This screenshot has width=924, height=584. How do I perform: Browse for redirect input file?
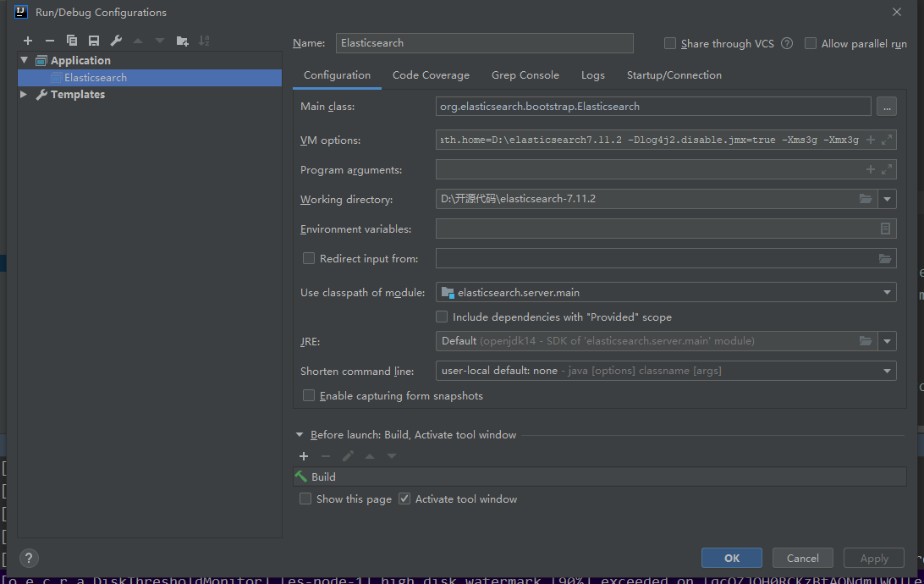(884, 259)
